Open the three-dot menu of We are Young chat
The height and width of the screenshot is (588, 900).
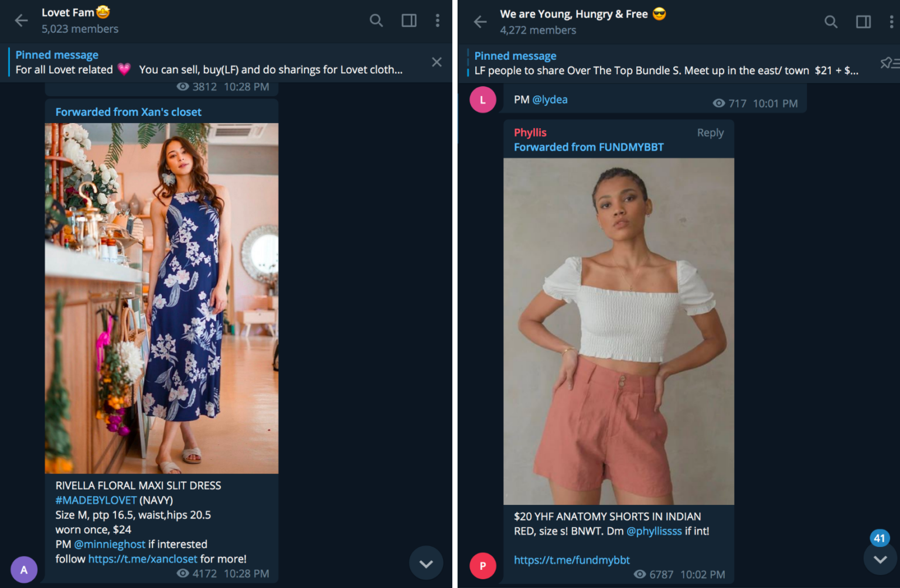892,22
